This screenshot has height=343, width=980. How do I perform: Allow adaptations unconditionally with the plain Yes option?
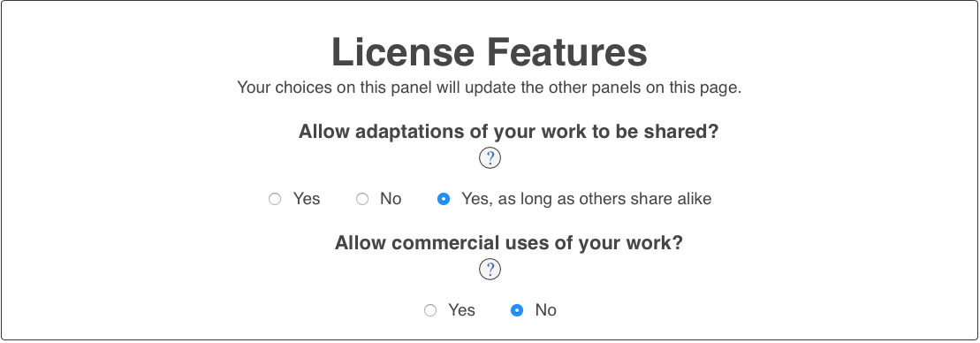point(275,199)
